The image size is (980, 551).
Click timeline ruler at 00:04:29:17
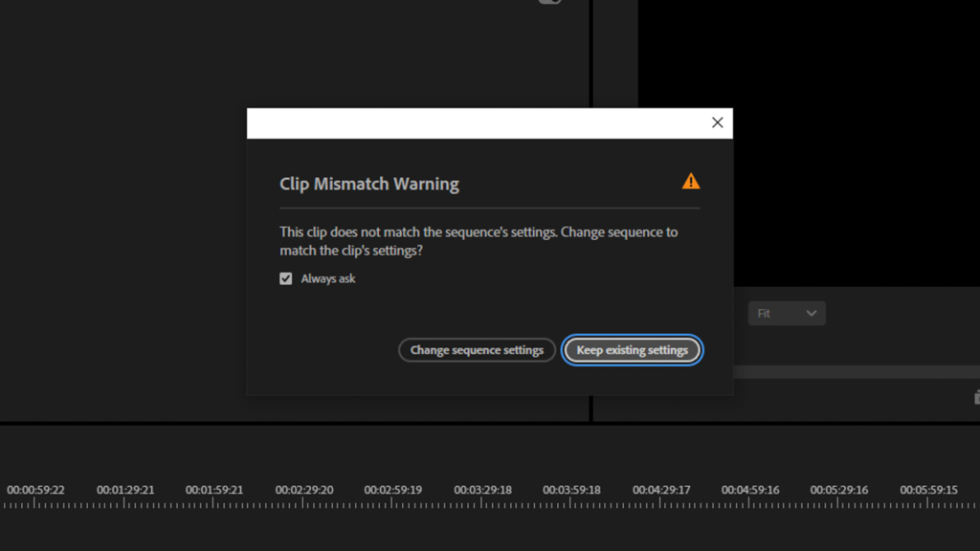coord(661,490)
